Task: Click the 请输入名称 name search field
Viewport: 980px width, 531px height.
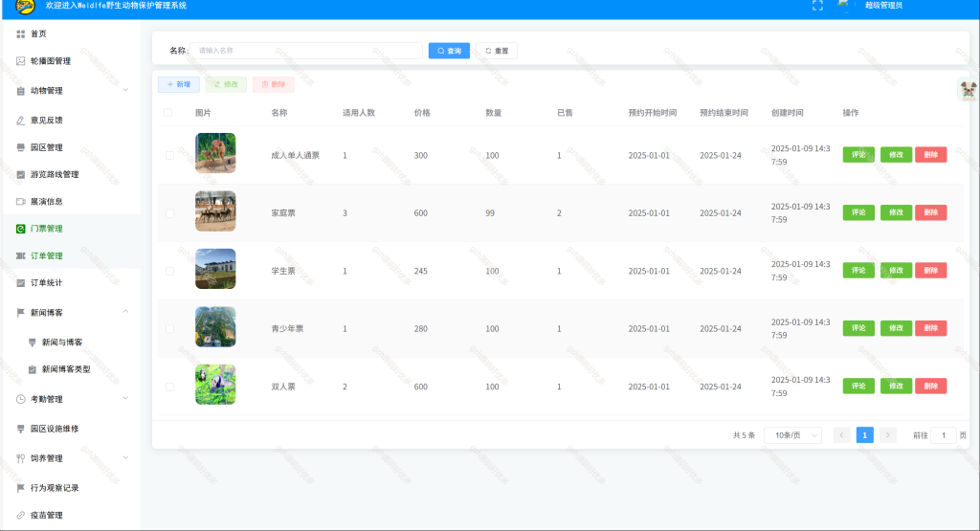Action: point(306,52)
